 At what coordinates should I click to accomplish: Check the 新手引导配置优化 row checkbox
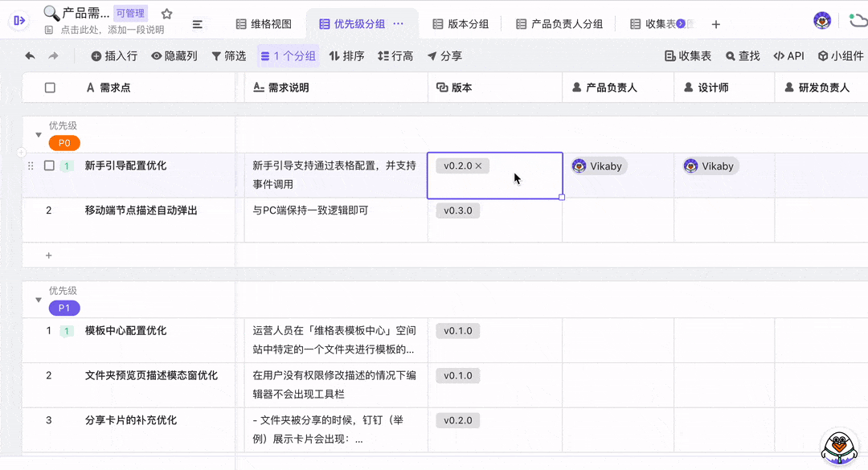(x=50, y=166)
